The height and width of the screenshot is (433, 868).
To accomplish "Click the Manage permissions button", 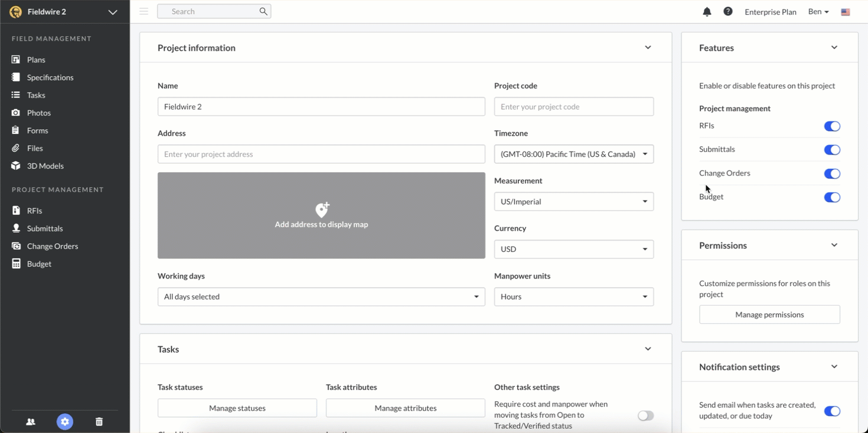I will tap(769, 314).
